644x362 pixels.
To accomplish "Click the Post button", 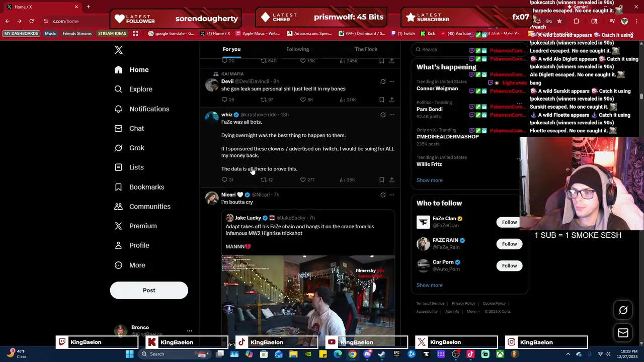I will (149, 290).
